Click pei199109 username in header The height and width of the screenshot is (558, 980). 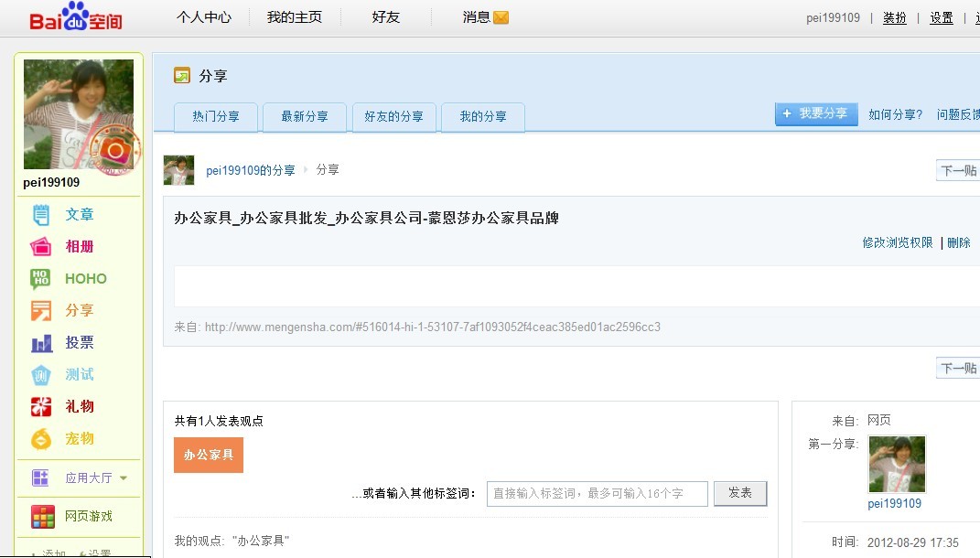click(x=833, y=18)
